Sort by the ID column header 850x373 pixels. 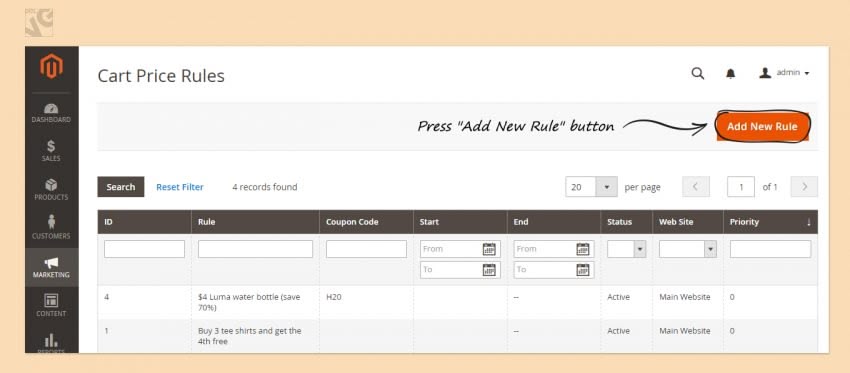pos(144,222)
